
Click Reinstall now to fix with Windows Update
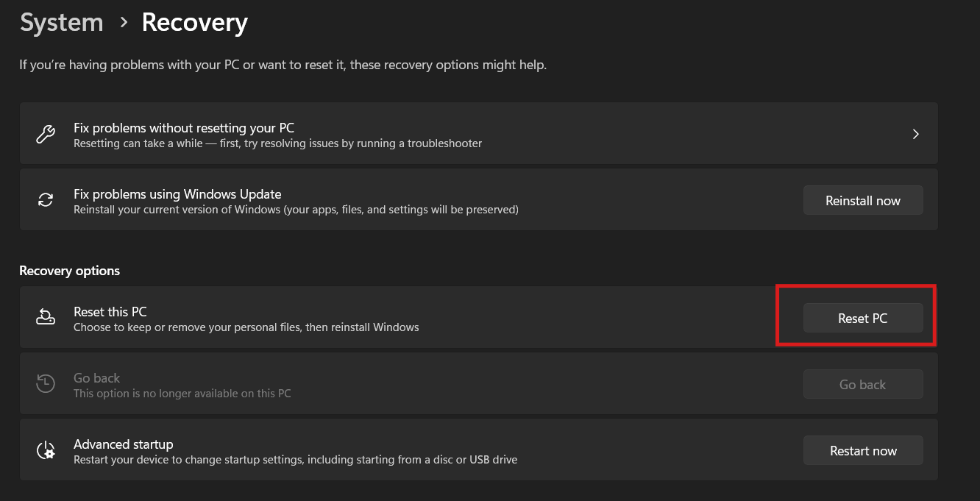click(863, 199)
